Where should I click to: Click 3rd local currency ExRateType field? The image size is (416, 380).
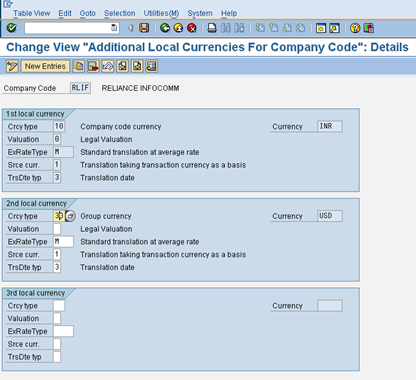[x=63, y=331]
